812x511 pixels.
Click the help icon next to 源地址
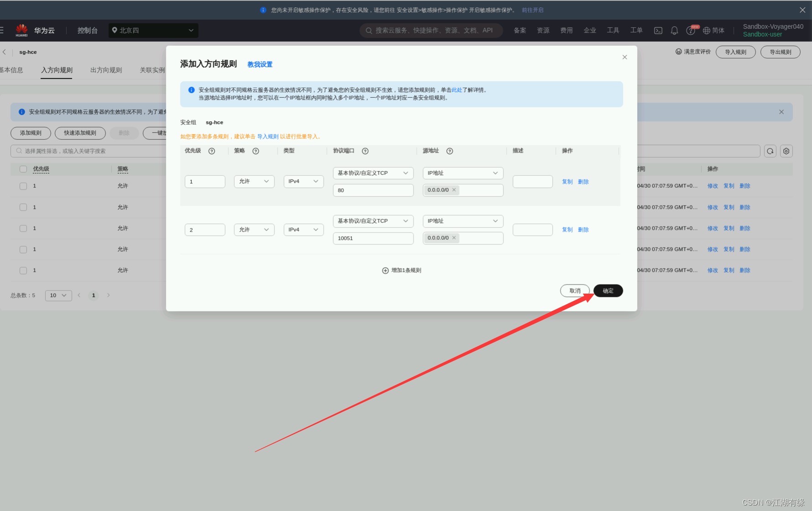click(x=450, y=151)
